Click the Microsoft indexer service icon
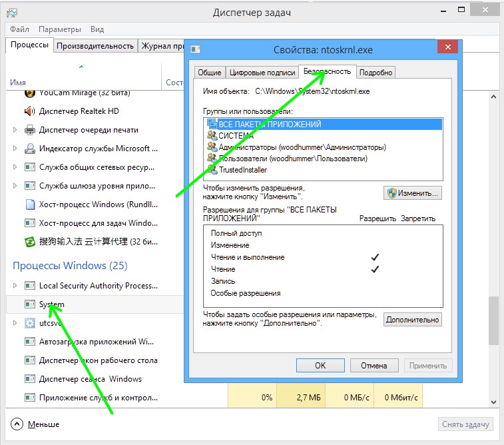This screenshot has width=504, height=445. [x=30, y=149]
